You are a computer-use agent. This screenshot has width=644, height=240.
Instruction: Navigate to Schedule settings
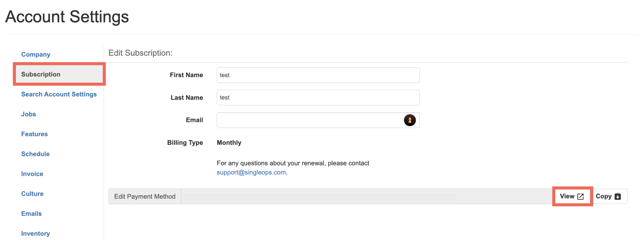point(35,154)
